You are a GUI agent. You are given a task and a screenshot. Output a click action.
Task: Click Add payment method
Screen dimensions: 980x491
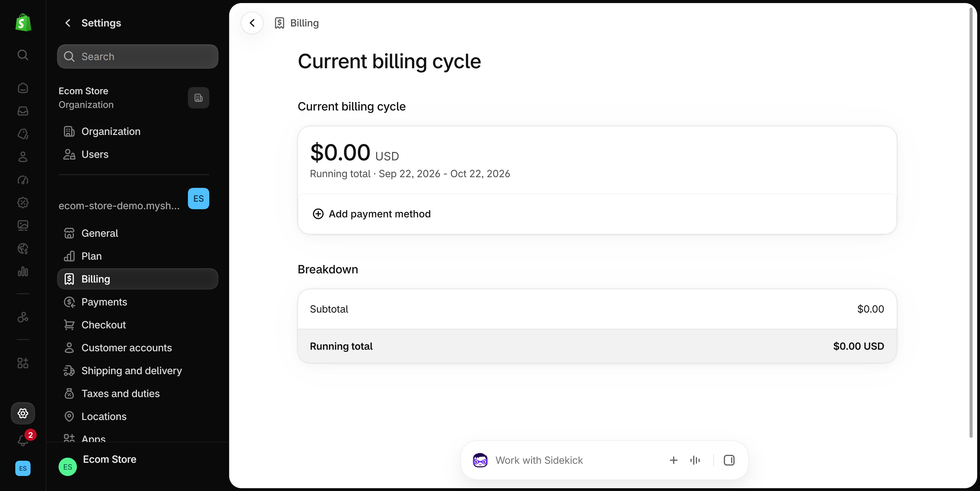[x=371, y=214]
